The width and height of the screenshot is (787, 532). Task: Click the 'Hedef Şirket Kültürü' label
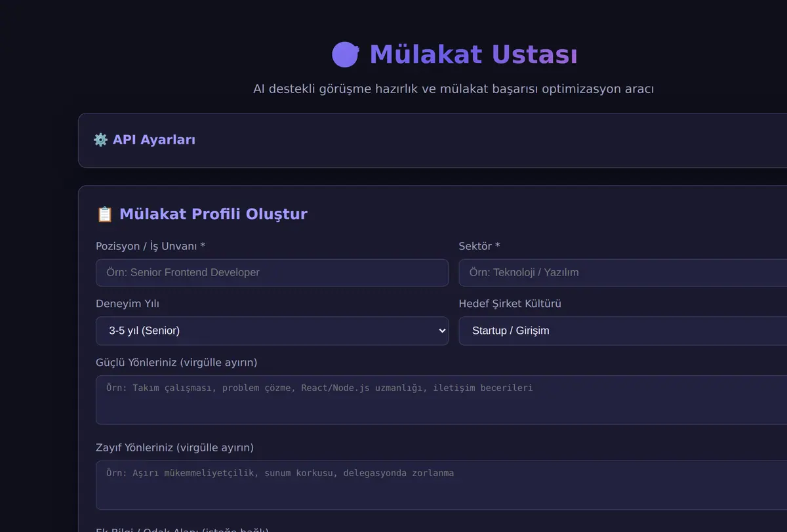(510, 304)
